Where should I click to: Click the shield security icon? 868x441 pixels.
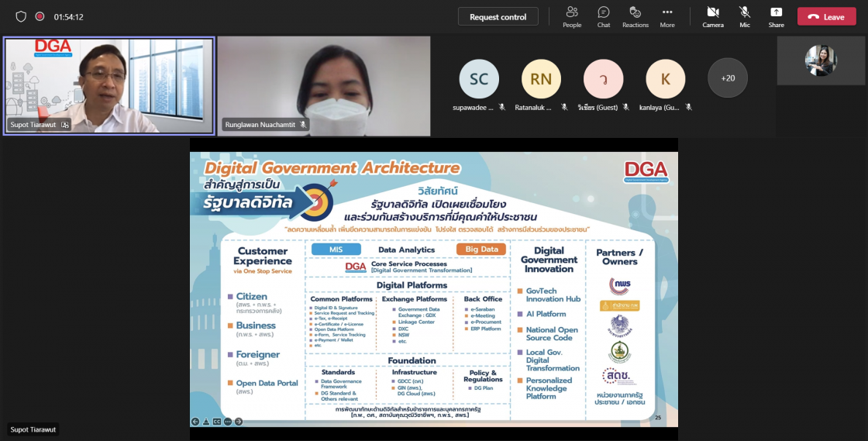21,16
